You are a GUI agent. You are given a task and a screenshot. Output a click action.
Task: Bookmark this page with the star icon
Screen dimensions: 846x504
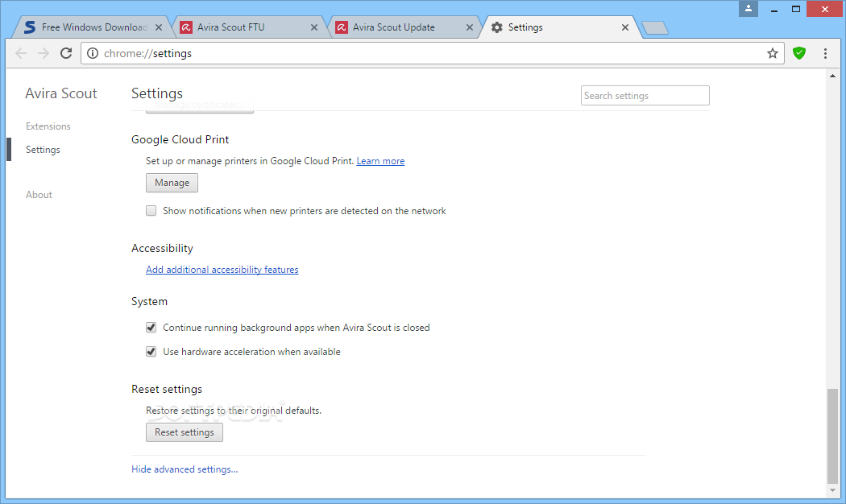coord(773,53)
